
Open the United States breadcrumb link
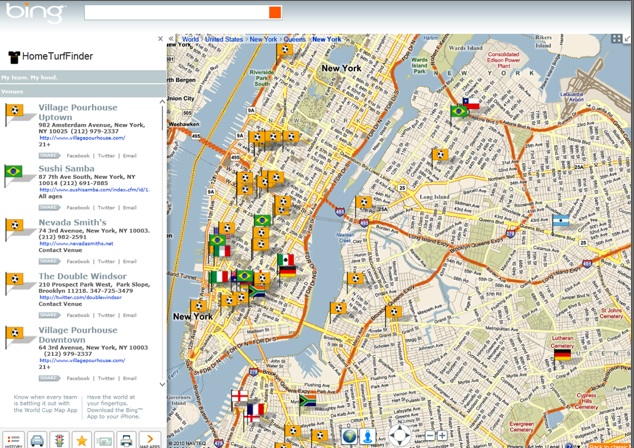click(224, 39)
